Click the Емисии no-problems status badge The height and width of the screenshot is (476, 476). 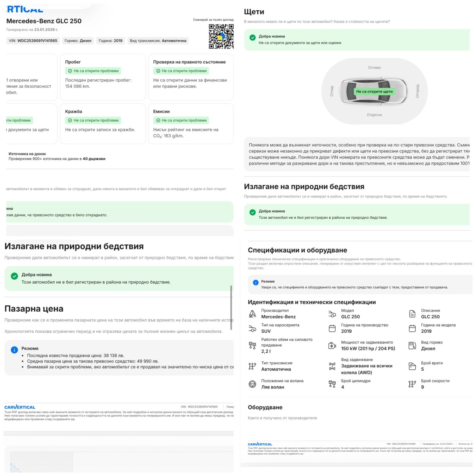(x=181, y=120)
